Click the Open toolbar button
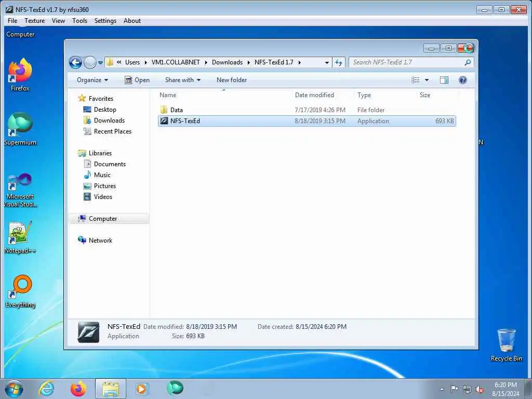Viewport: 532px width, 399px height. click(x=137, y=80)
